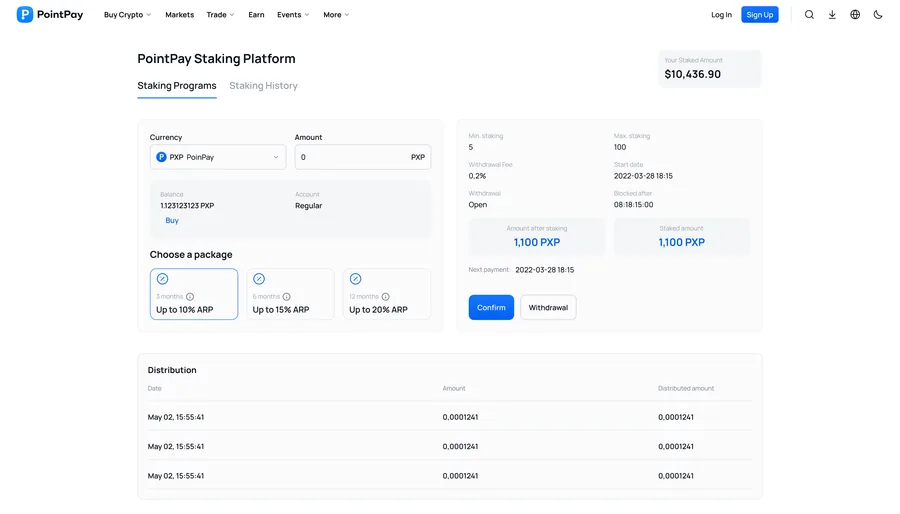The width and height of the screenshot is (900, 514).
Task: Click info icon next to 12 months
Action: pos(386,297)
